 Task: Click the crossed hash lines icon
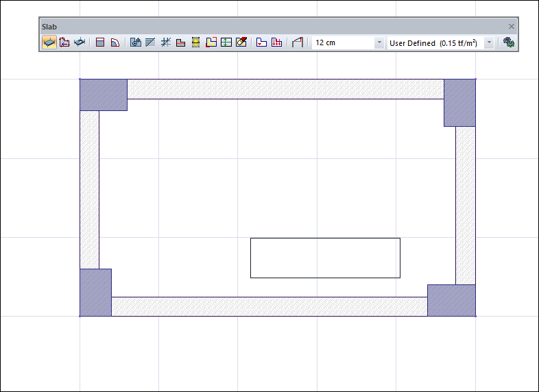pos(165,42)
